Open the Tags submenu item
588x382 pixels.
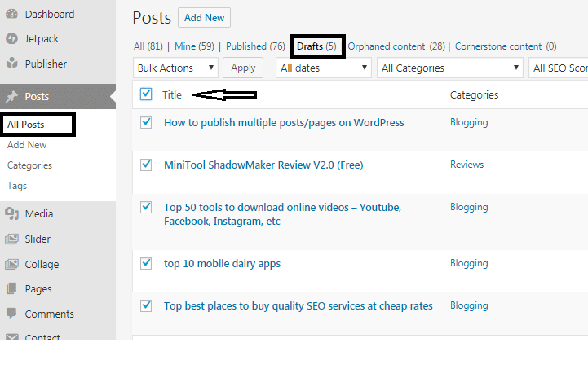pyautogui.click(x=17, y=186)
